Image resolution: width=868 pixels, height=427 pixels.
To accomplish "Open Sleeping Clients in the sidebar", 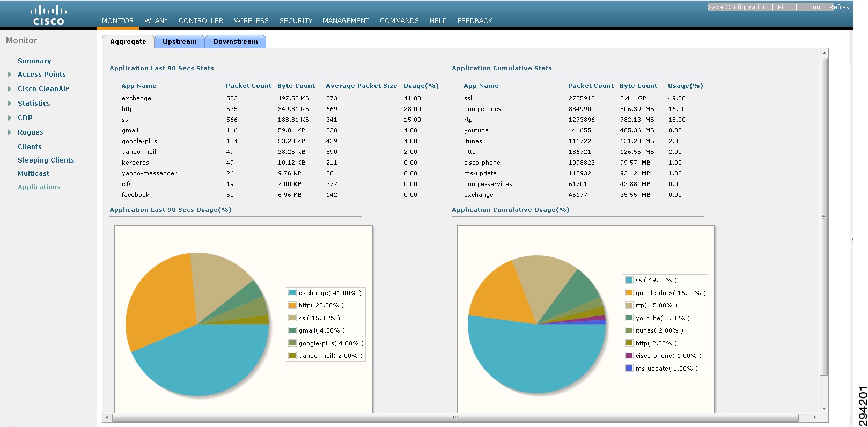I will [46, 160].
